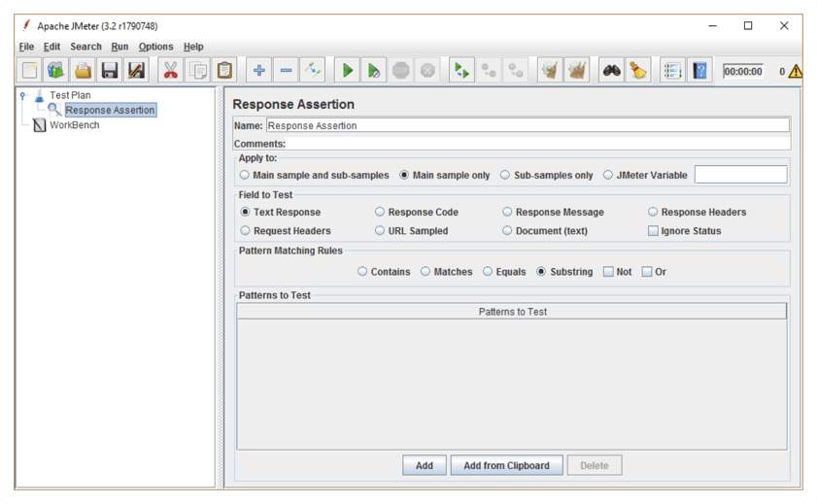
Task: Click the Clear All results icon
Action: coord(577,70)
